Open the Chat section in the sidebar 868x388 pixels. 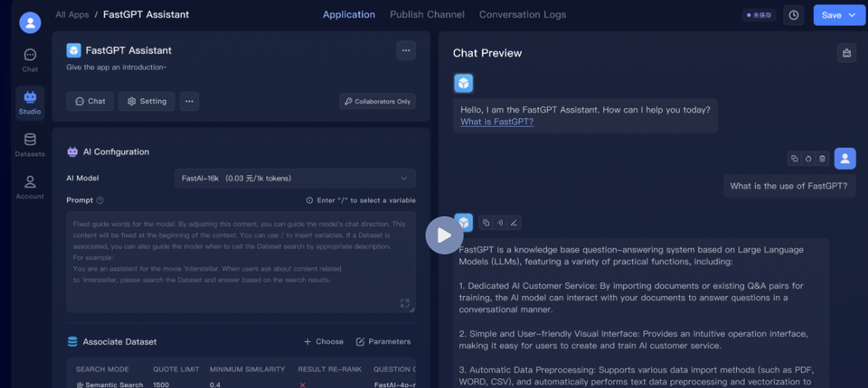pyautogui.click(x=30, y=61)
